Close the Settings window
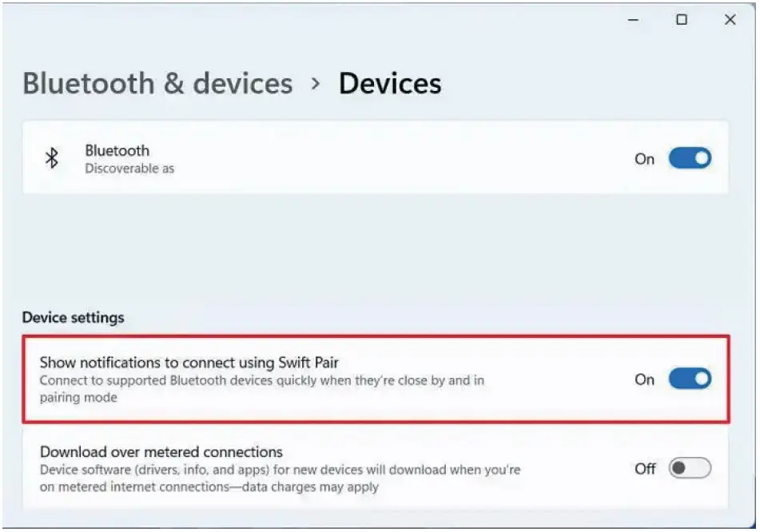Image resolution: width=760 pixels, height=532 pixels. [x=730, y=21]
